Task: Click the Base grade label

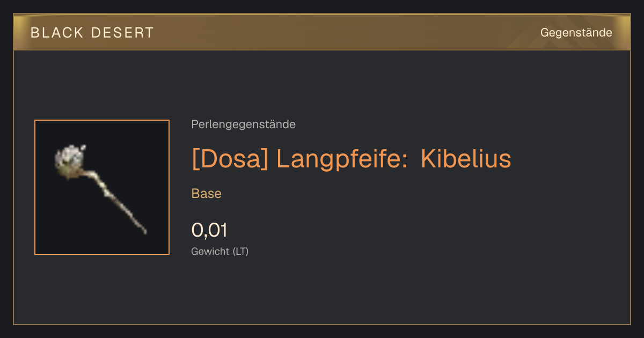Action: [x=206, y=194]
